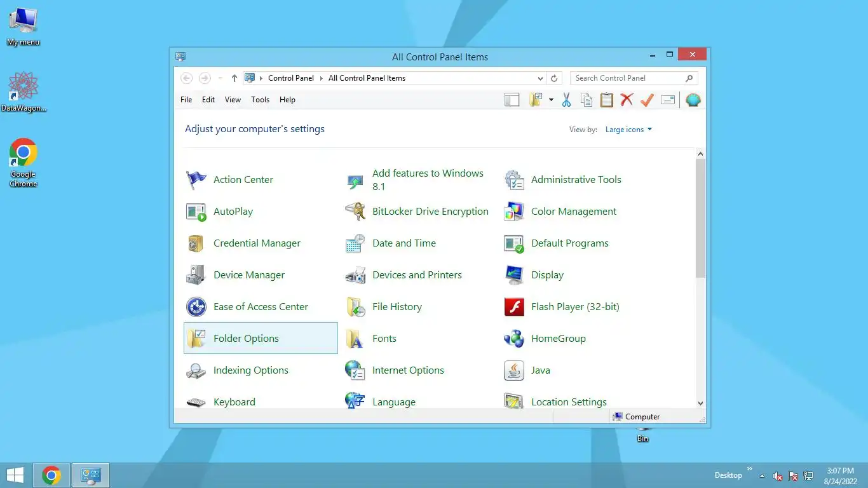
Task: Open File History
Action: [x=383, y=307]
